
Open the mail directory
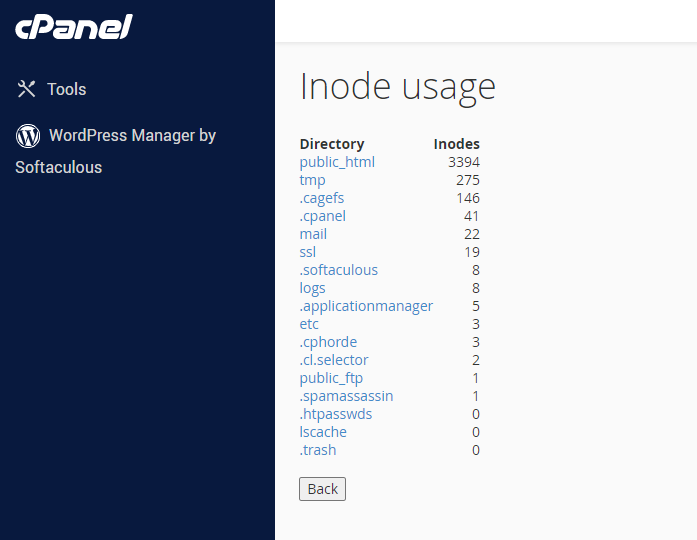tap(313, 234)
